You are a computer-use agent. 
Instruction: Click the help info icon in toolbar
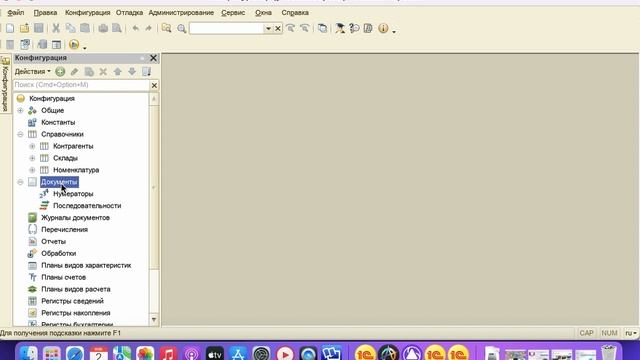coord(383,28)
